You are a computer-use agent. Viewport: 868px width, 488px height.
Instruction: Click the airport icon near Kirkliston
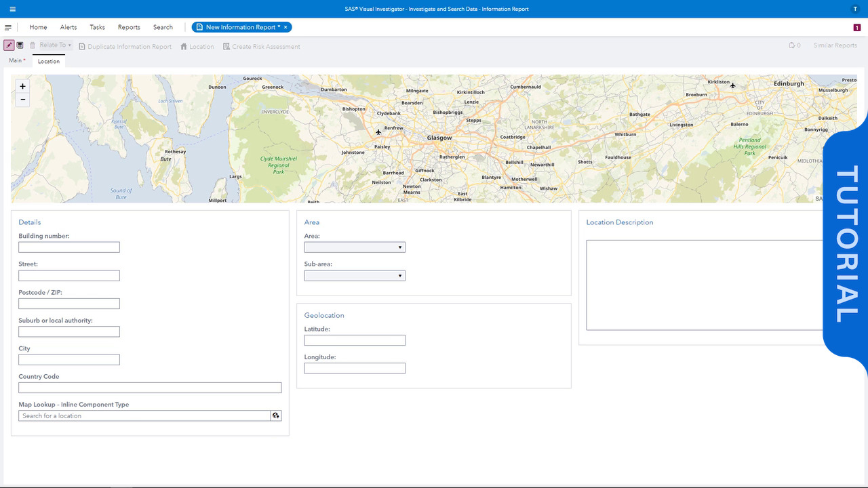[733, 85]
